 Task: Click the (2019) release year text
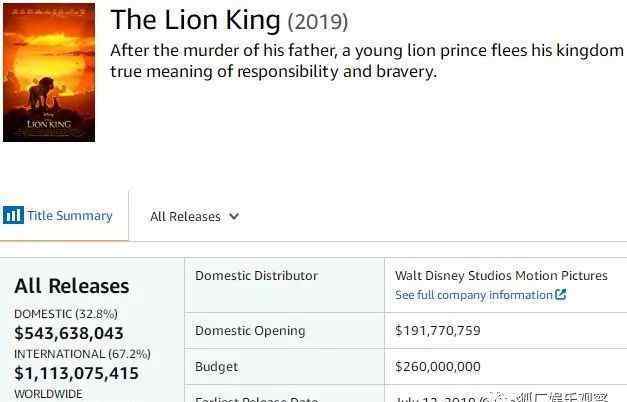click(318, 21)
